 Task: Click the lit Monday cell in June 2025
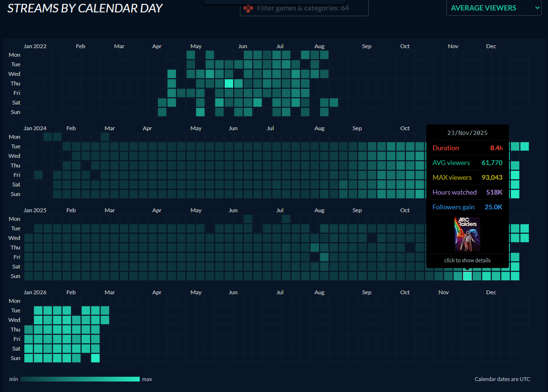248,219
